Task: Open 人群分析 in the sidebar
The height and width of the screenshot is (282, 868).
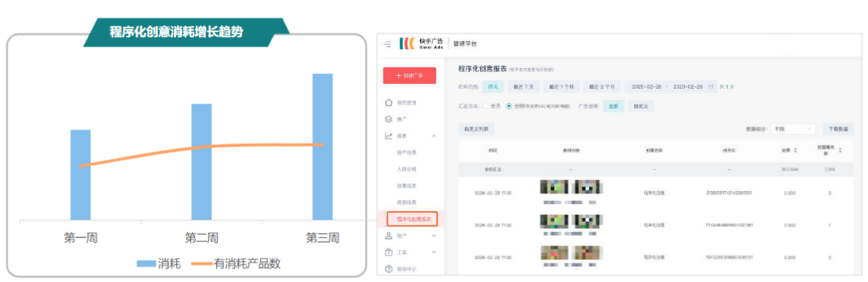Action: pyautogui.click(x=407, y=168)
